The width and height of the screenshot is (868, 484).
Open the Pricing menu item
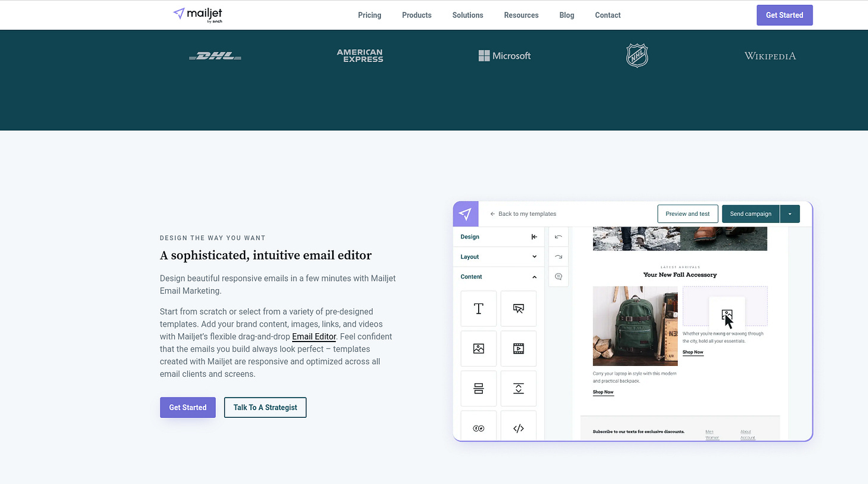coord(370,15)
